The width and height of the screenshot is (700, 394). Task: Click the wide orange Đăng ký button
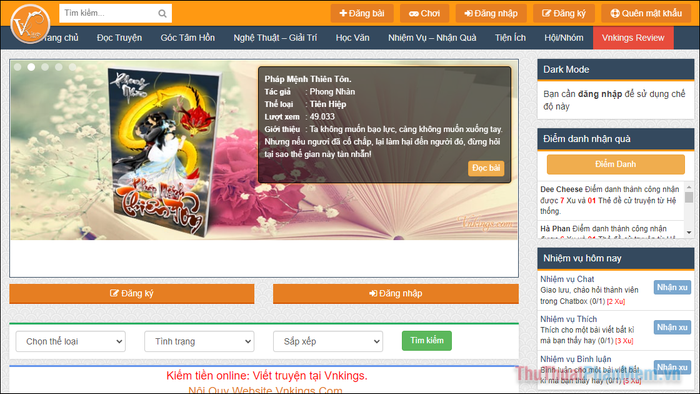132,294
